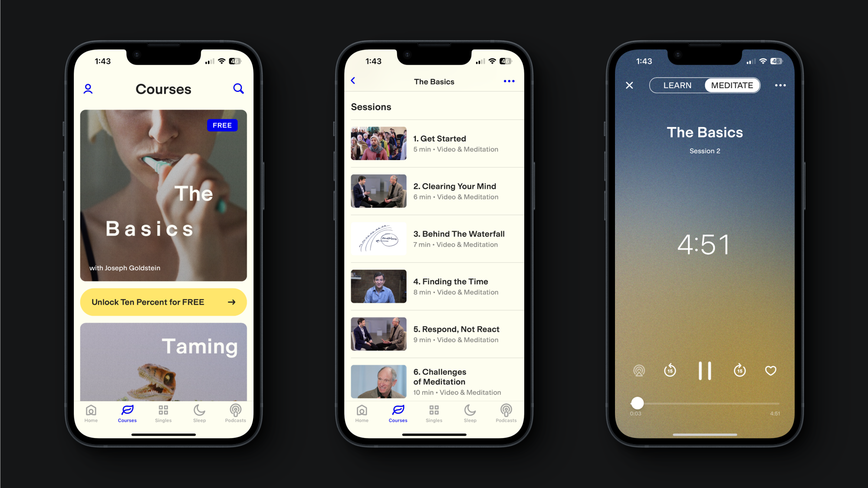Toggle the back arrow on The Basics screen
Screen dimensions: 868x488
pos(353,82)
